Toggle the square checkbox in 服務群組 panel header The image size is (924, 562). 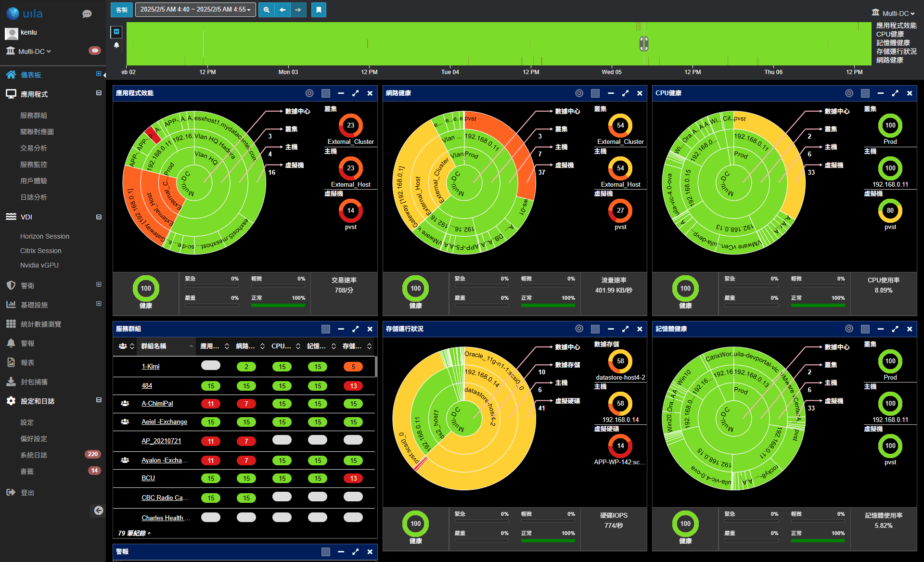click(x=326, y=329)
